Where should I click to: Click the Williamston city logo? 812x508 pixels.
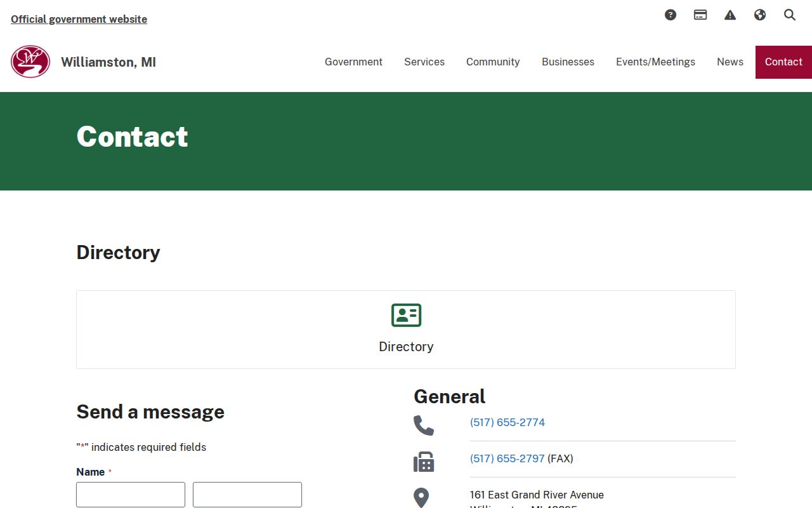point(30,62)
